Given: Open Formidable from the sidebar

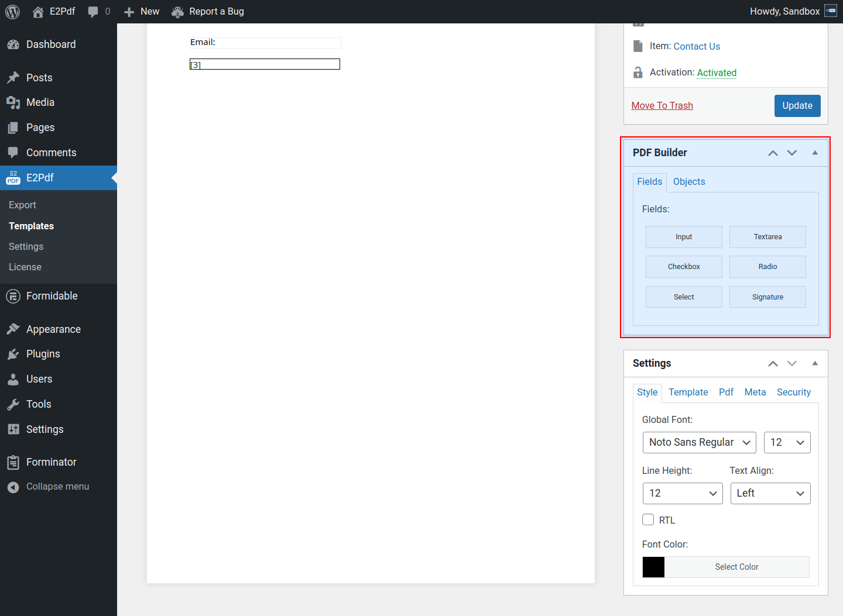Looking at the screenshot, I should [x=52, y=296].
